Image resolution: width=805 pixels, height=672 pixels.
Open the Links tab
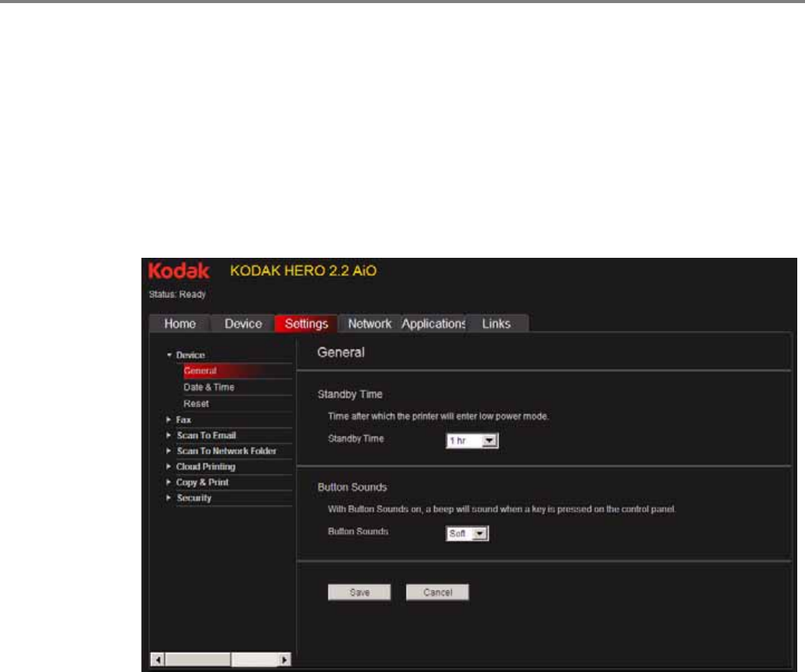496,324
